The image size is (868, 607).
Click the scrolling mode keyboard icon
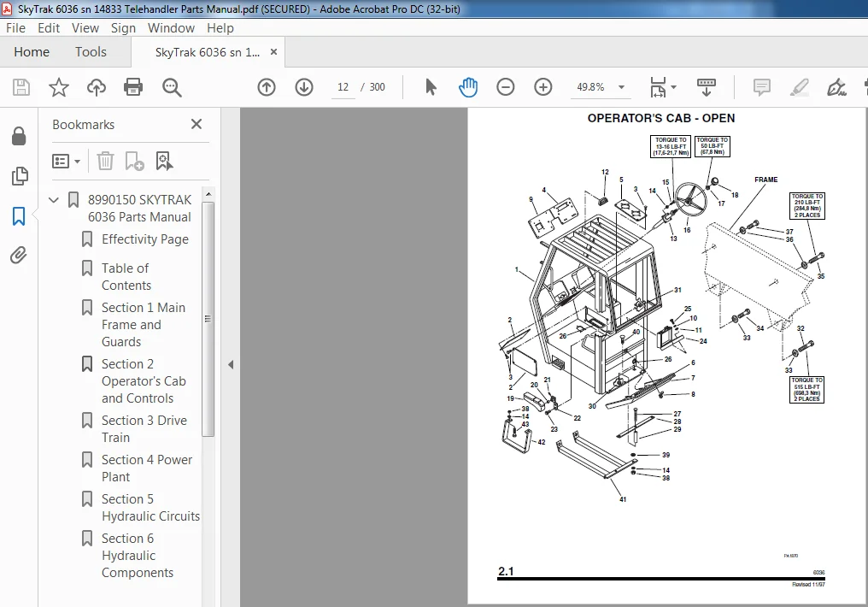(x=706, y=87)
